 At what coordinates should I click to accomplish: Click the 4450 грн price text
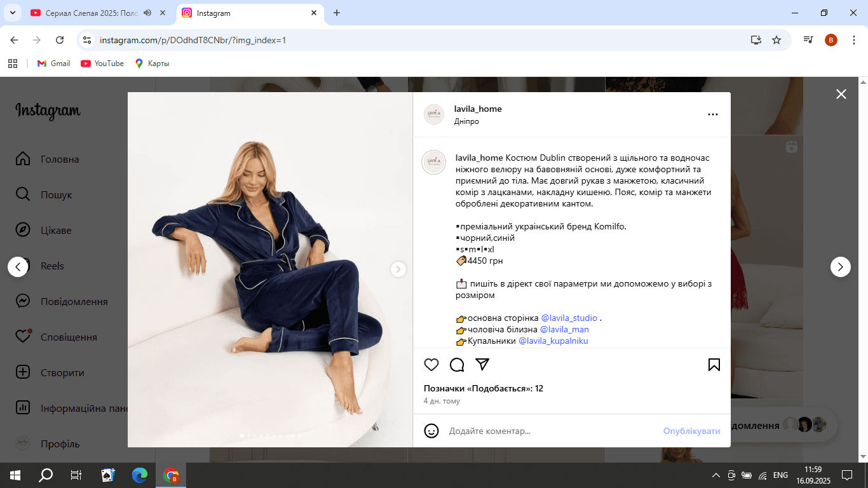(x=485, y=261)
